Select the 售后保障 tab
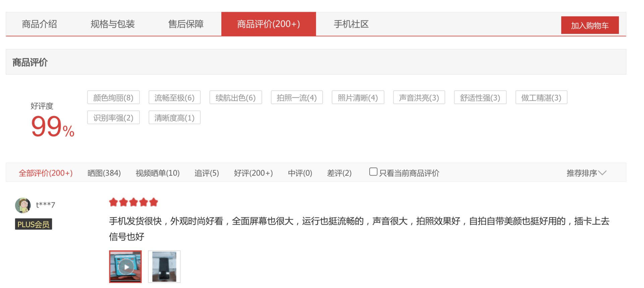Image resolution: width=644 pixels, height=288 pixels. click(186, 24)
